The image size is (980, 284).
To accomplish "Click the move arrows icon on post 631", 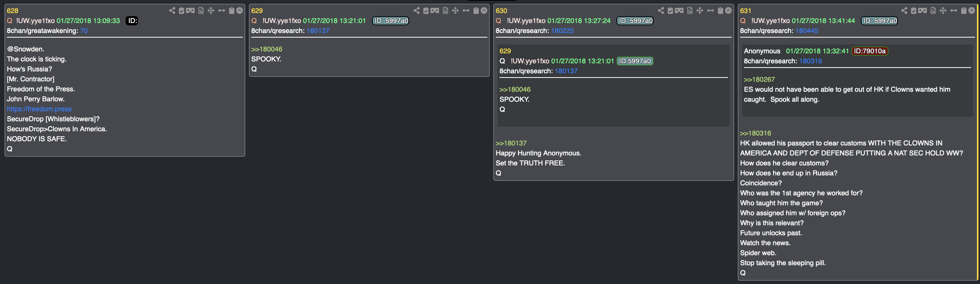I will [x=943, y=10].
